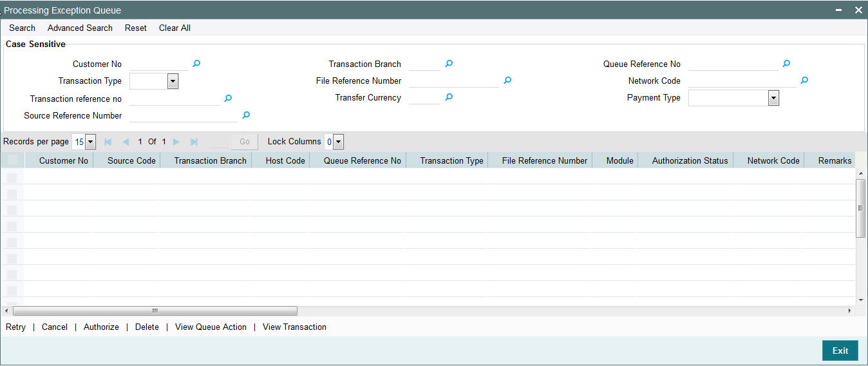Image resolution: width=868 pixels, height=366 pixels.
Task: Click the vertical scrollbar thumb
Action: 860,208
